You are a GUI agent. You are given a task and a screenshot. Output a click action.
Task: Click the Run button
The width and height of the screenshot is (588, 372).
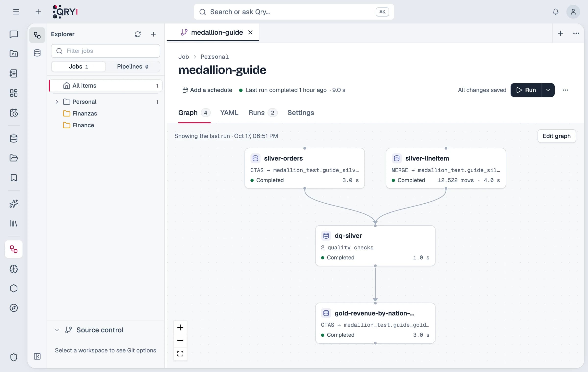pos(526,90)
